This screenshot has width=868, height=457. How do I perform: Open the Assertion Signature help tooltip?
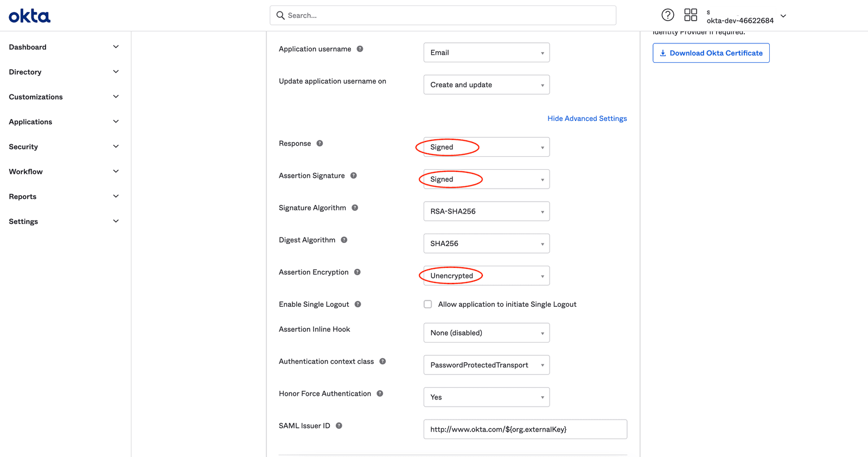coord(353,175)
